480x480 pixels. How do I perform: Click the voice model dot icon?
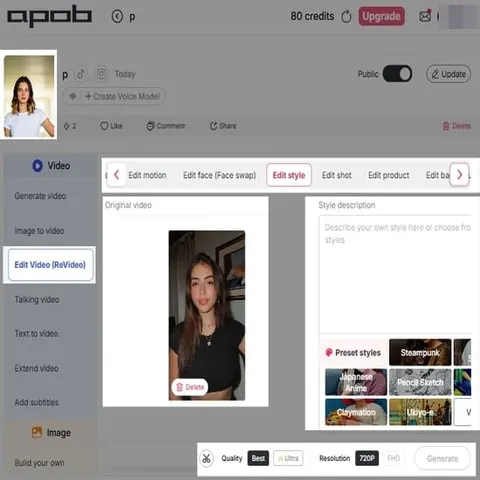[x=73, y=96]
